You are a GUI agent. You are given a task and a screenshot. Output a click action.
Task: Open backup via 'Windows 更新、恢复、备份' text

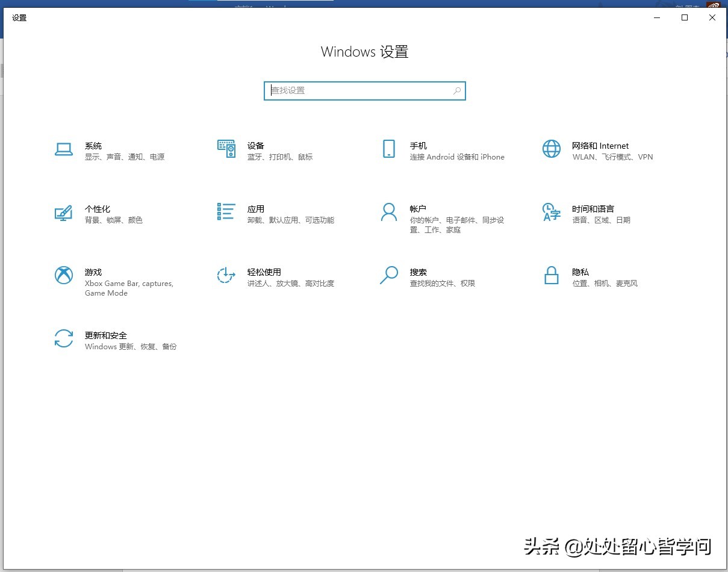coord(130,346)
